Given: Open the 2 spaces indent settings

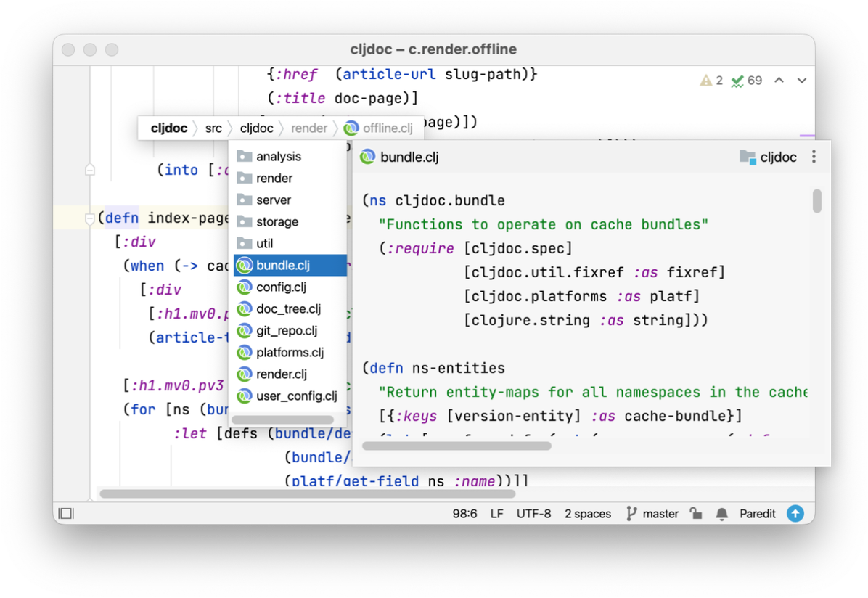Looking at the screenshot, I should point(587,514).
